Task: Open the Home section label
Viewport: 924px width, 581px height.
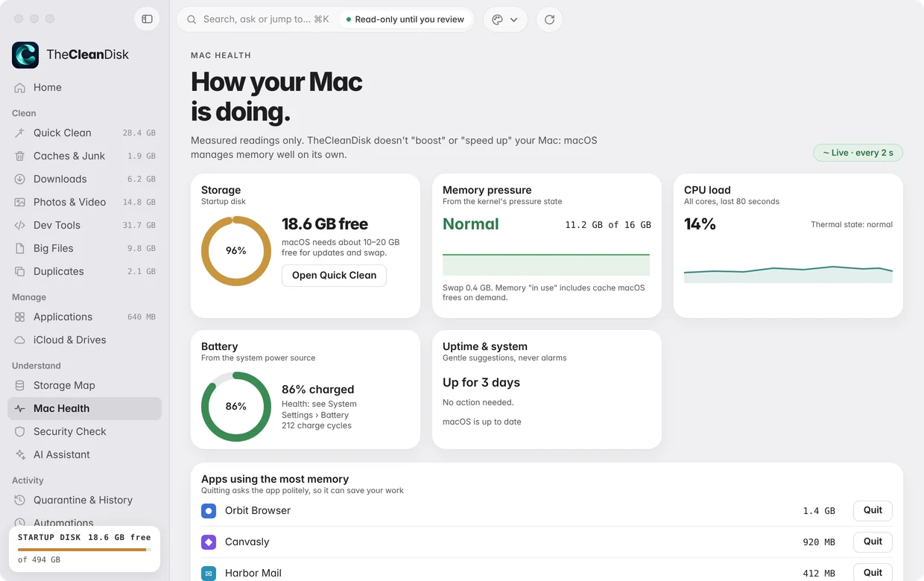Action: [48, 88]
